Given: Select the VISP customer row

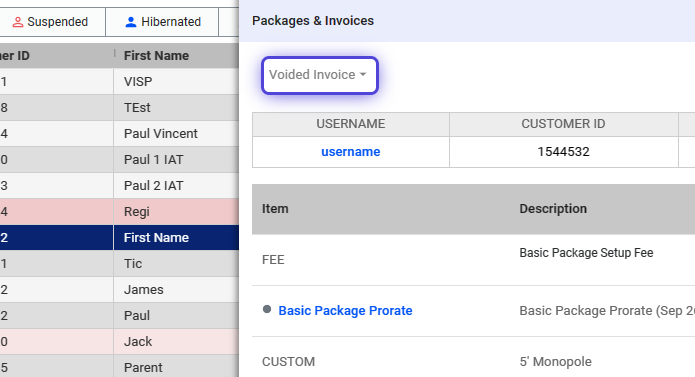Looking at the screenshot, I should 119,82.
